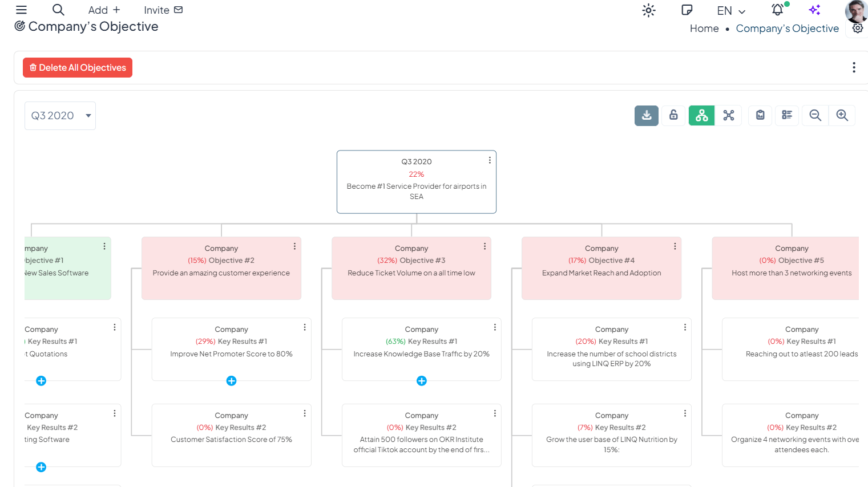Image resolution: width=868 pixels, height=487 pixels.
Task: Click the download/export chart icon
Action: coord(646,116)
